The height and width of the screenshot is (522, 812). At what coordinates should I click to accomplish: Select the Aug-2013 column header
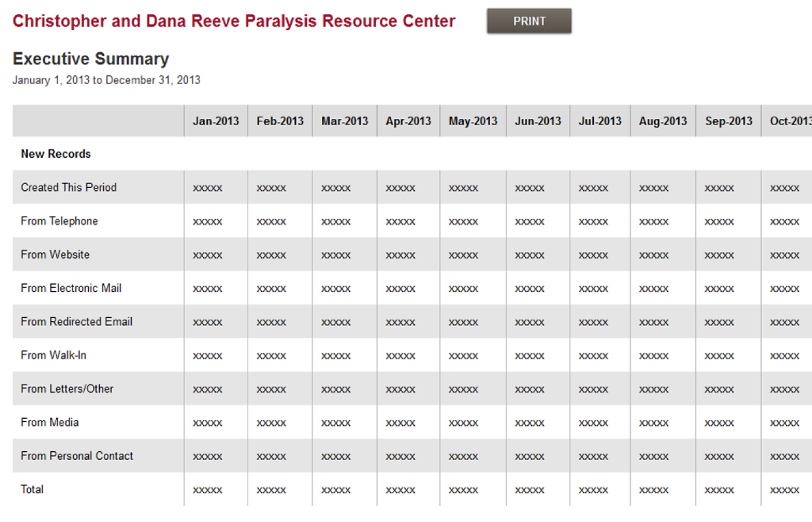coord(663,121)
